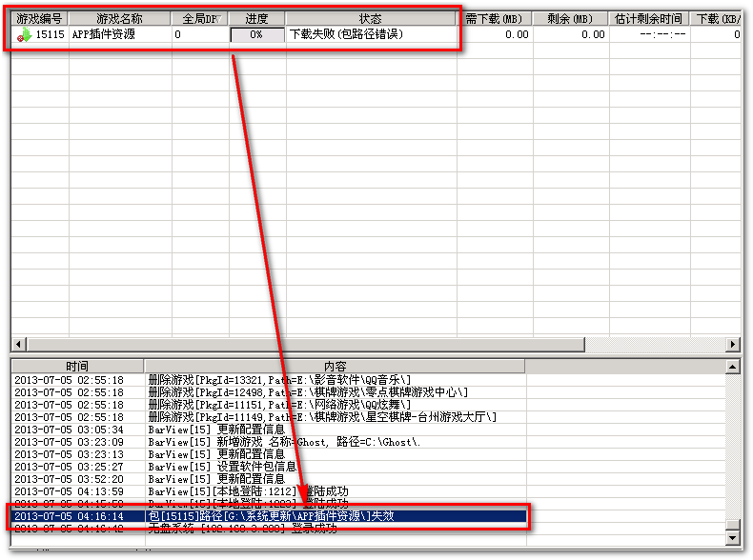Viewport: 753px width, 560px height.
Task: Sort by 游戏编号 column header
Action: (x=39, y=19)
